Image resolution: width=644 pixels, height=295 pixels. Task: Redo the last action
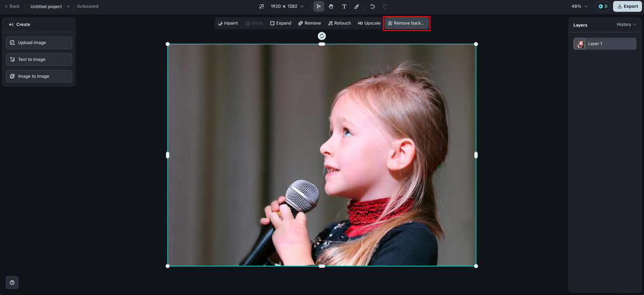point(385,7)
